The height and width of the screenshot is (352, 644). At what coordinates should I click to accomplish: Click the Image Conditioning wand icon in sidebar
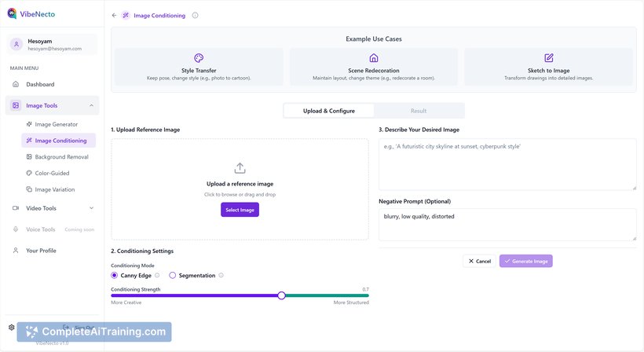[x=29, y=141]
